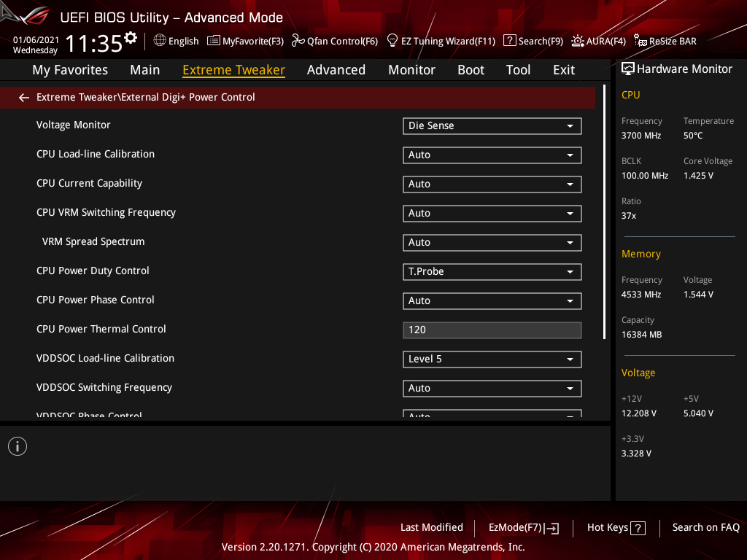Open VDDSOC Load-line Calibration Level 5 dropdown
The image size is (747, 560).
point(492,359)
